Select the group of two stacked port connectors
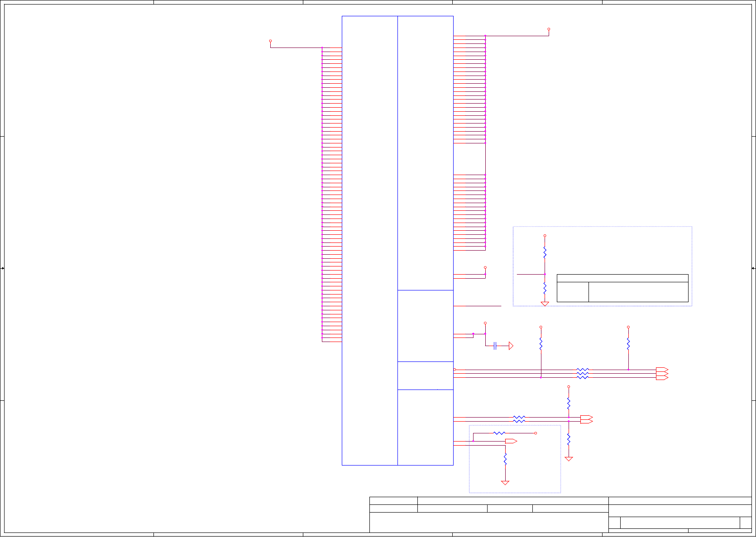Screen dimensions: 756x537 point(587,419)
